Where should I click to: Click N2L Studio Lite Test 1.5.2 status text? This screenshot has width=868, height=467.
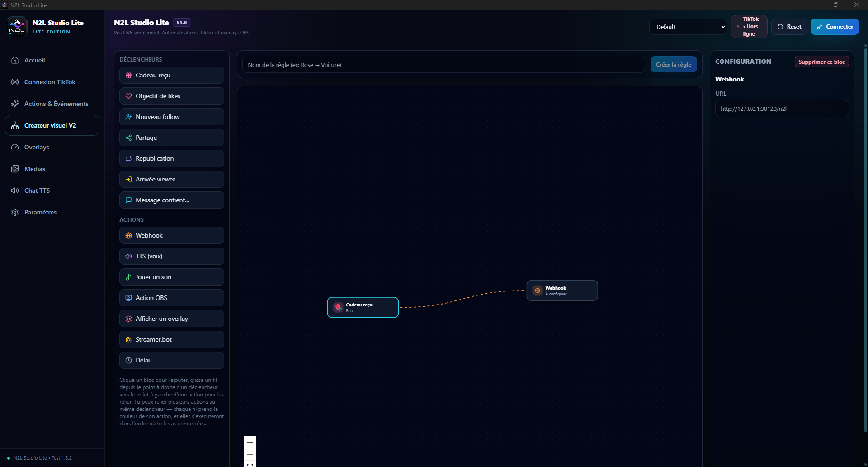click(x=42, y=458)
